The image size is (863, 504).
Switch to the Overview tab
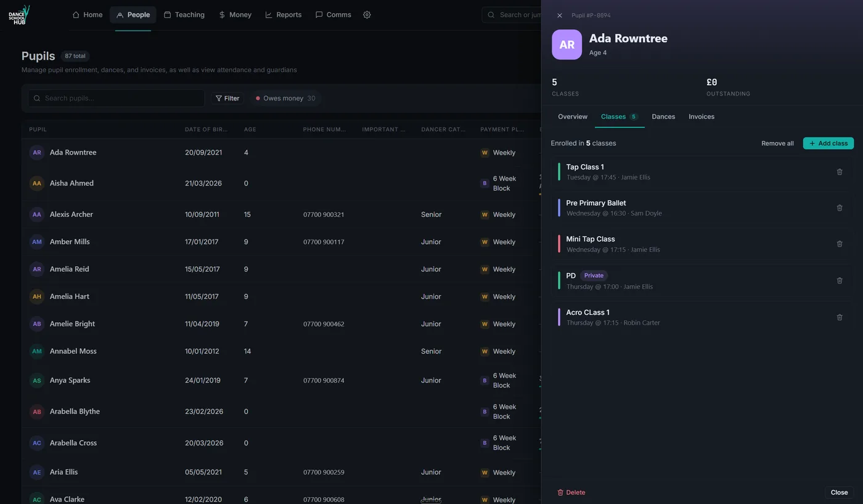[573, 116]
